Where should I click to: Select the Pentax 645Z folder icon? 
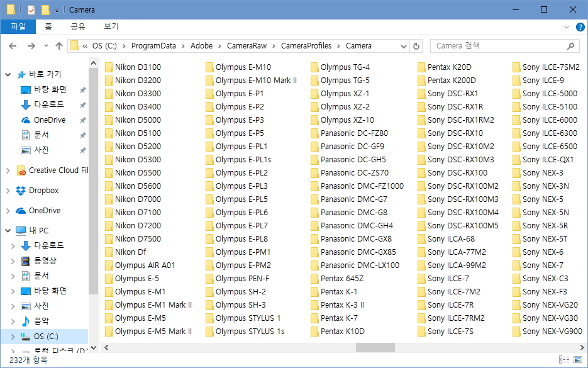(314, 279)
